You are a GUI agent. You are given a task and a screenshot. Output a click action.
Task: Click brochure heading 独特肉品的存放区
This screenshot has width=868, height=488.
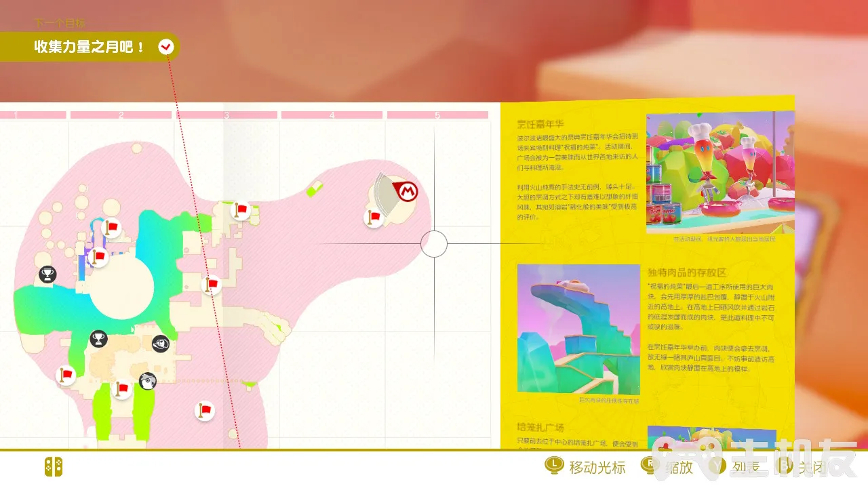687,272
